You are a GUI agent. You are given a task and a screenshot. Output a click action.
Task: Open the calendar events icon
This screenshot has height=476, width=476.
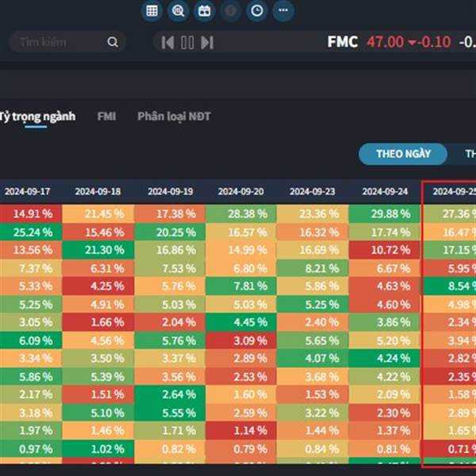[x=205, y=11]
